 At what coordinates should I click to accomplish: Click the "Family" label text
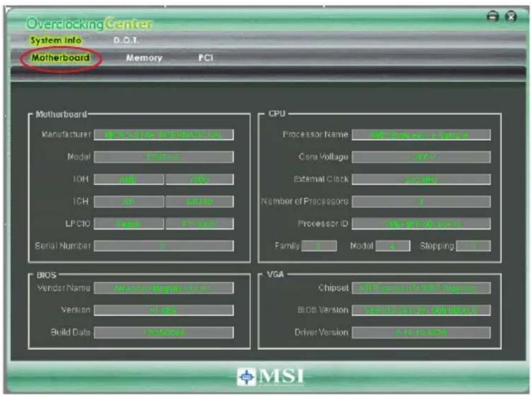click(287, 246)
